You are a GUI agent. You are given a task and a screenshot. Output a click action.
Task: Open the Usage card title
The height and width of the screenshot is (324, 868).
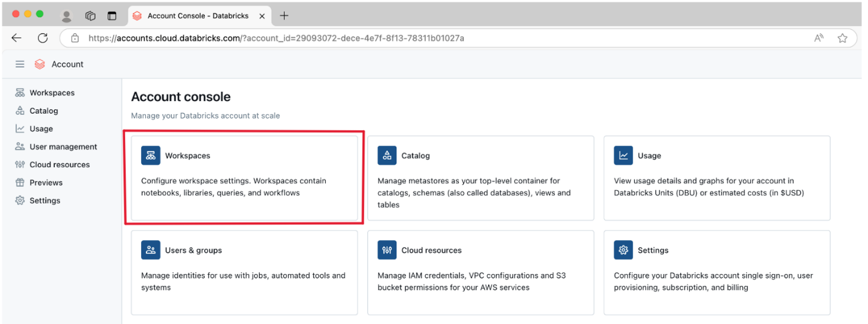coord(649,156)
